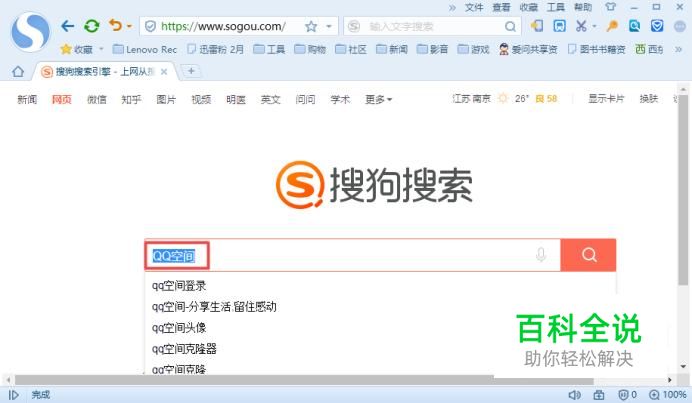The height and width of the screenshot is (403, 692).
Task: Expand hidden menu items chevron
Action: click(452, 8)
